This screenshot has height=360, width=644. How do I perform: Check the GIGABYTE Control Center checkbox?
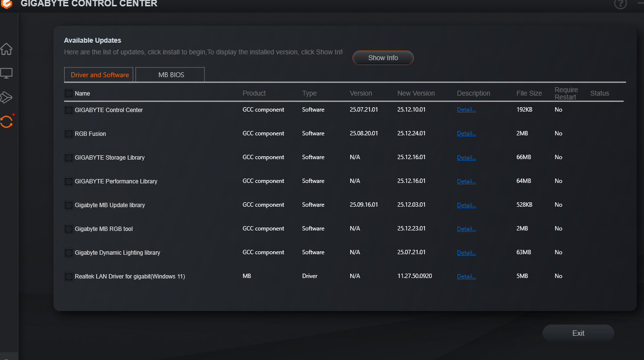pyautogui.click(x=68, y=110)
